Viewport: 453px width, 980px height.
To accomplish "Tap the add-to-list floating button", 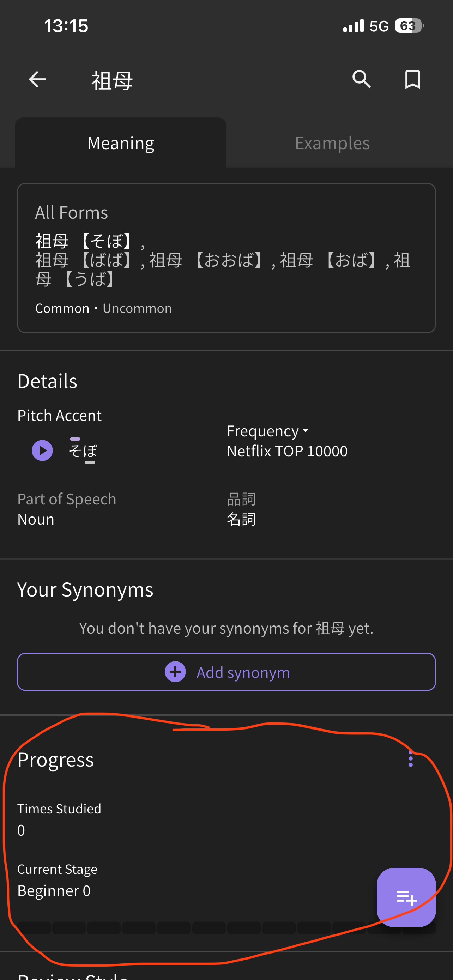I will click(x=406, y=897).
